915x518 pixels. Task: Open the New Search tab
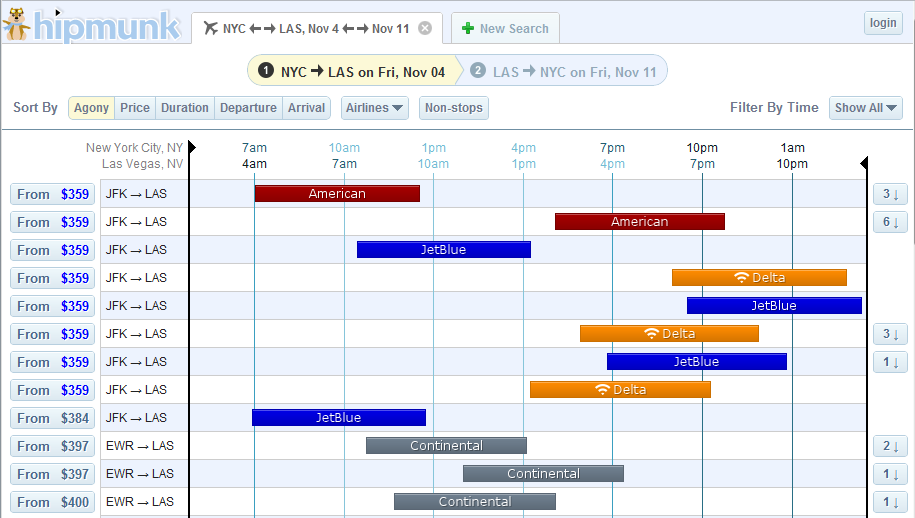505,28
